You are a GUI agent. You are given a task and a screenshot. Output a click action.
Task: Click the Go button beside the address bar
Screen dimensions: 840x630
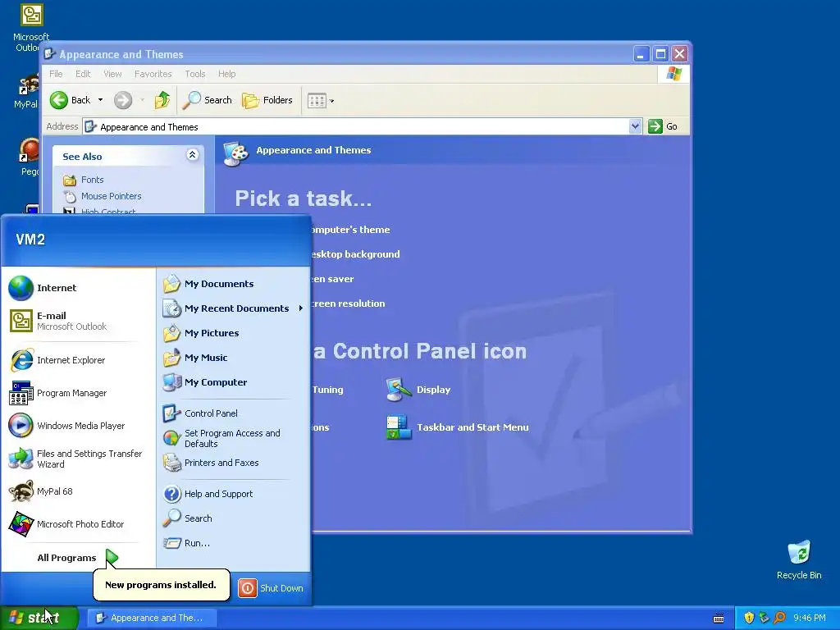(x=663, y=126)
